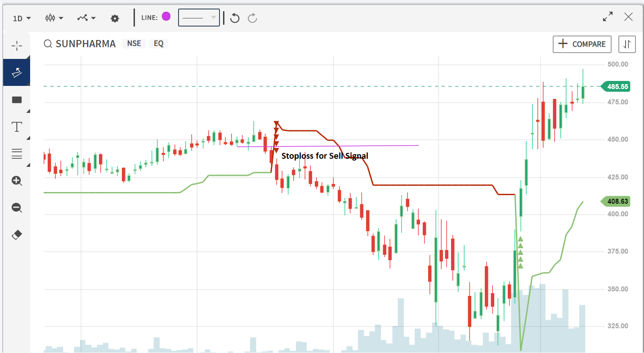The image size is (644, 353).
Task: Open the indicators/studies dropdown
Action: click(86, 18)
